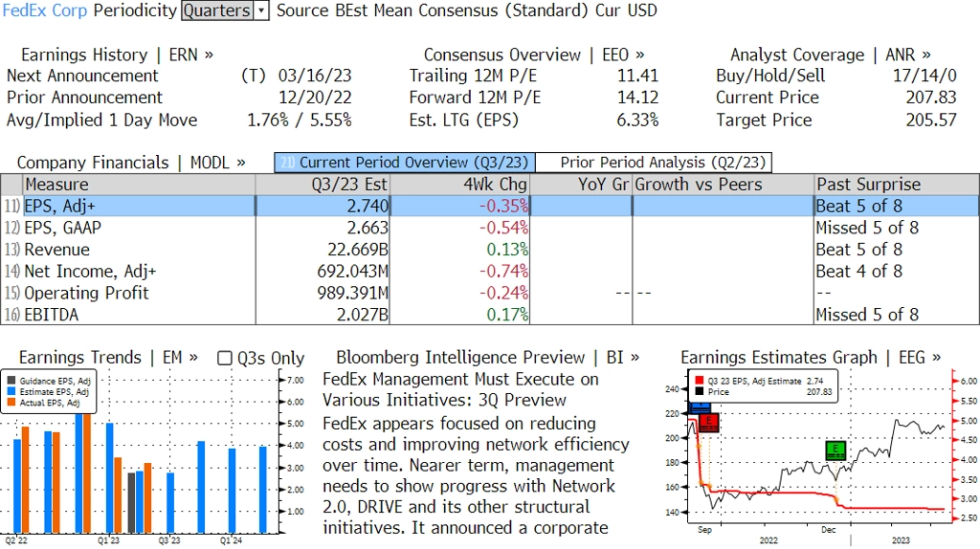Image resolution: width=980 pixels, height=549 pixels.
Task: Click the Current Price value 207.83
Action: (931, 98)
